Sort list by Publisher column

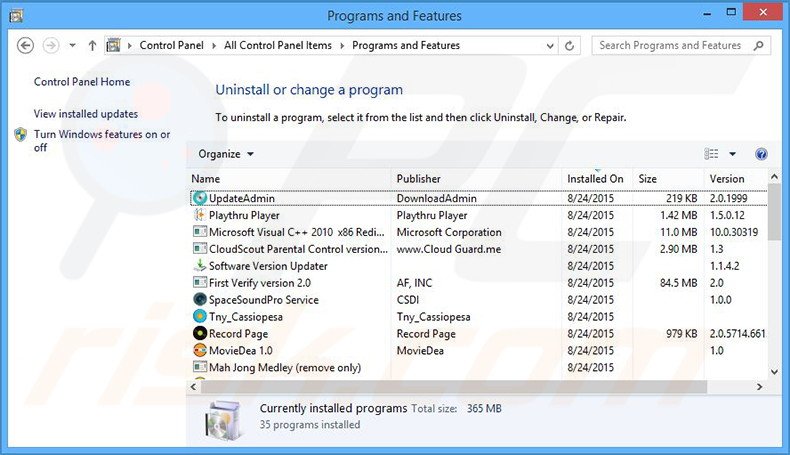[x=476, y=179]
